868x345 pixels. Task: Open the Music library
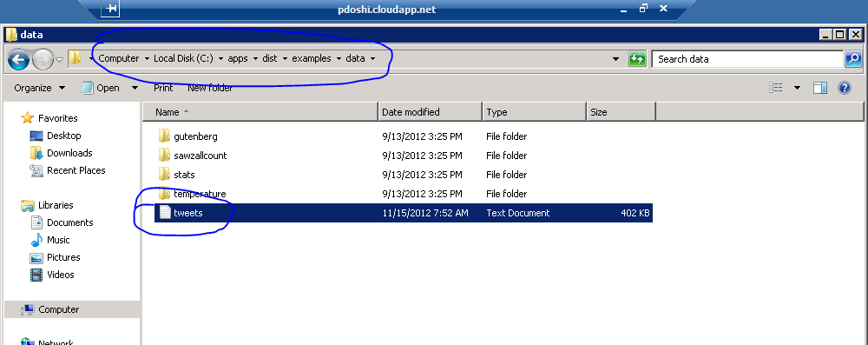coord(58,240)
